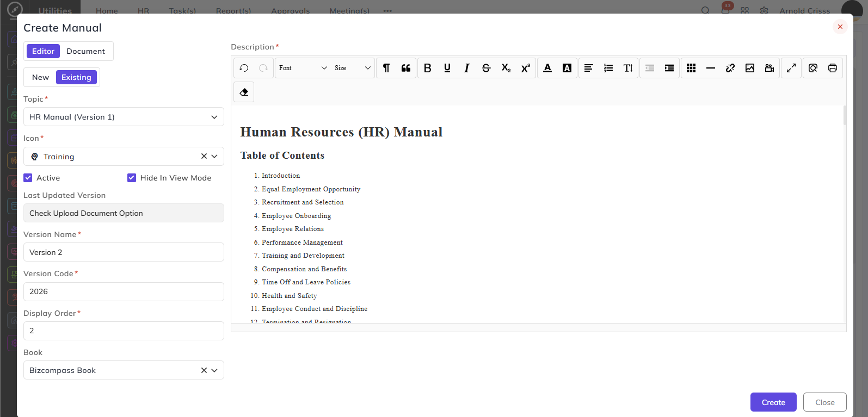Click 'Recruitment and Selection' in contents
The width and height of the screenshot is (868, 417).
coord(303,202)
